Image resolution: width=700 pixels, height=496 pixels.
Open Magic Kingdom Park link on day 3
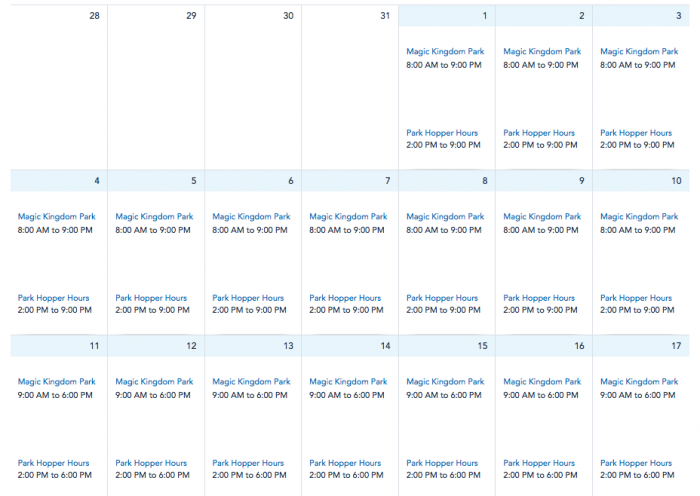[639, 52]
